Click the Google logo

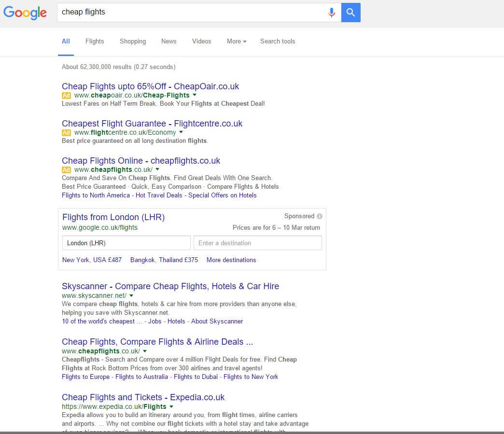click(25, 13)
